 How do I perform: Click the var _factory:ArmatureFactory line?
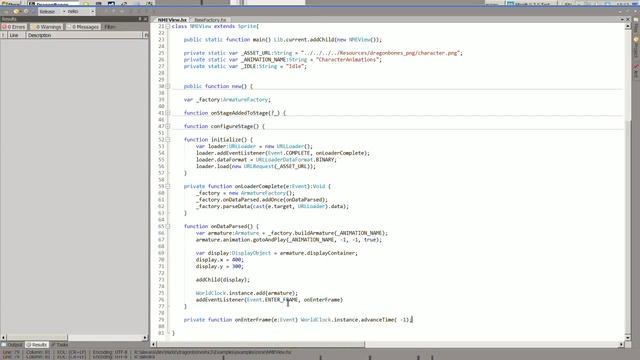pyautogui.click(x=227, y=100)
